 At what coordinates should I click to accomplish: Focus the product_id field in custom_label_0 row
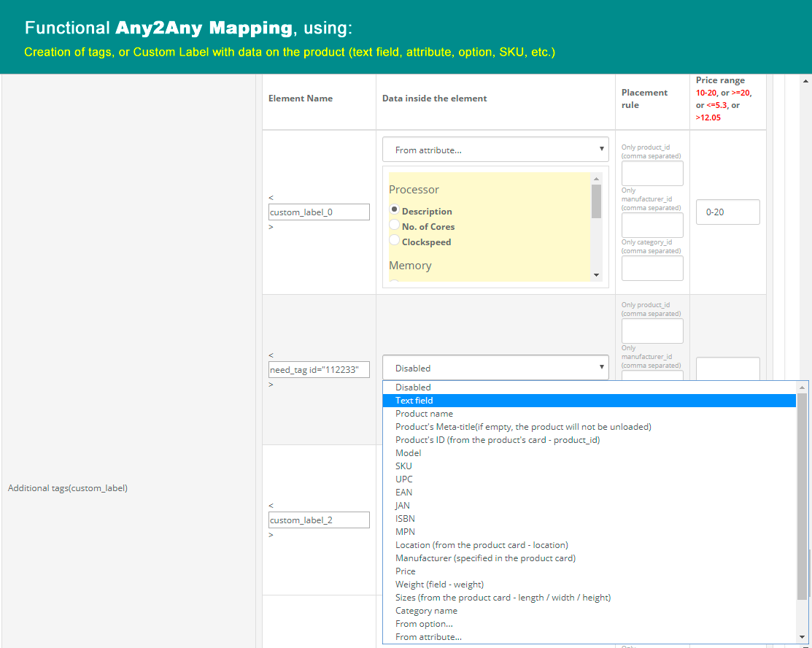[x=652, y=173]
